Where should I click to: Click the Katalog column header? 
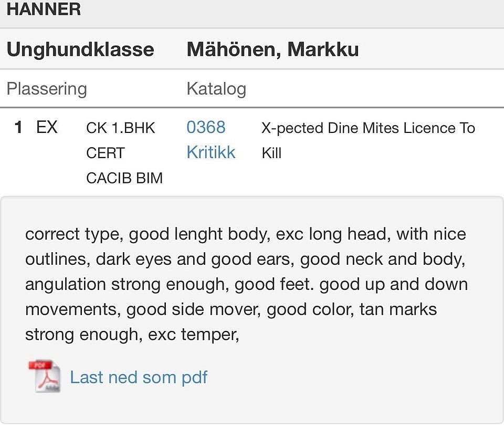tap(216, 89)
